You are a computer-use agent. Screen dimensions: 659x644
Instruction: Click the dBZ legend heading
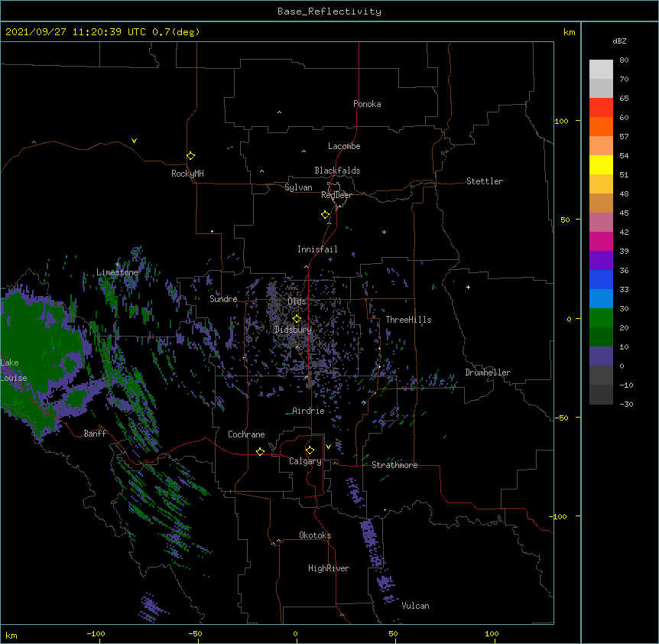click(619, 41)
